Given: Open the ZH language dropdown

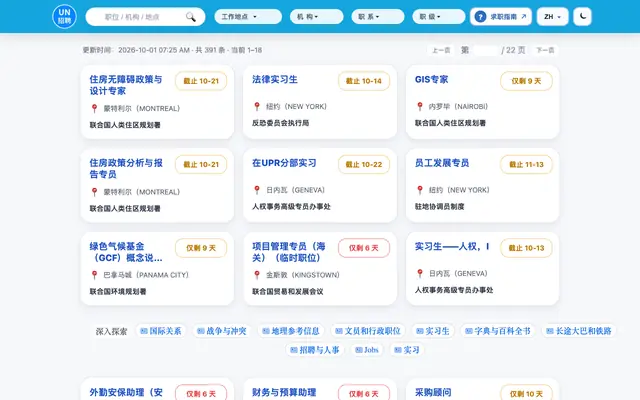Looking at the screenshot, I should click(x=552, y=17).
